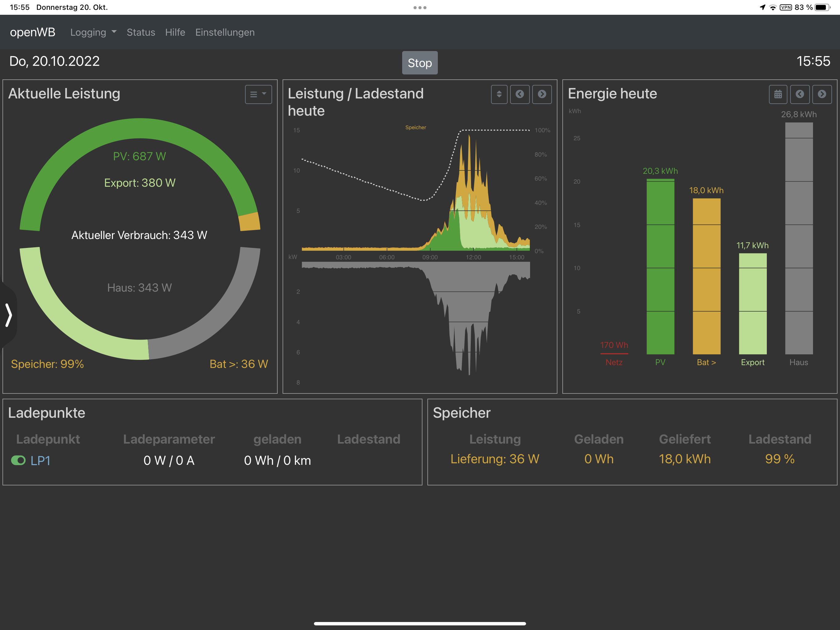Viewport: 840px width, 630px height.
Task: Click the LP1 charge point link
Action: (40, 461)
